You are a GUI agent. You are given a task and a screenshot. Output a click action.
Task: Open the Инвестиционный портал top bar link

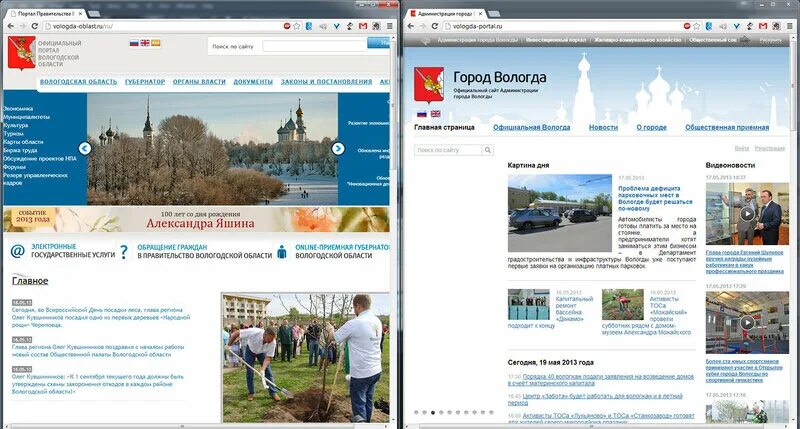pyautogui.click(x=555, y=40)
